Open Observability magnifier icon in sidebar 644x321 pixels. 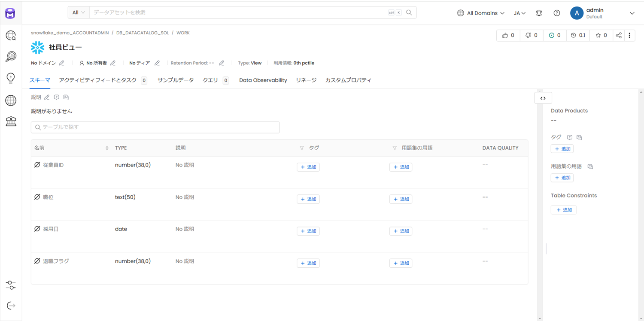click(x=11, y=57)
